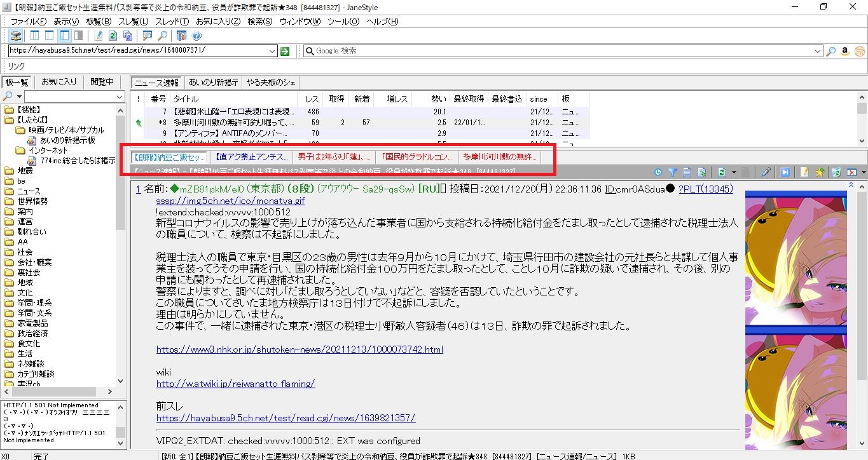Open the board search combo box dropdown
Screen dimensions: 868x460
(120, 97)
